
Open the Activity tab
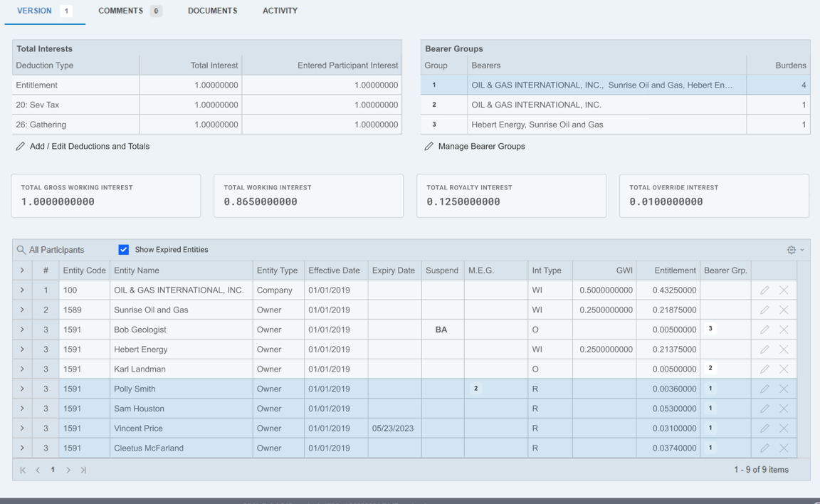[x=280, y=11]
